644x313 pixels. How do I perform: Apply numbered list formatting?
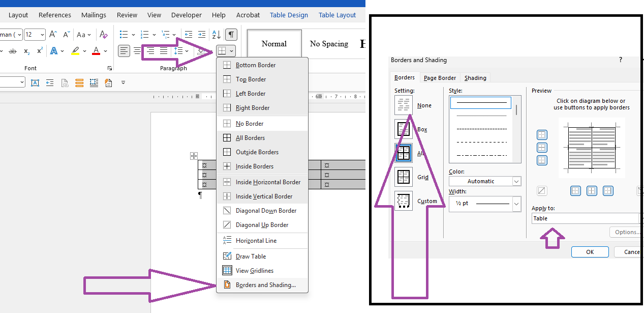144,35
